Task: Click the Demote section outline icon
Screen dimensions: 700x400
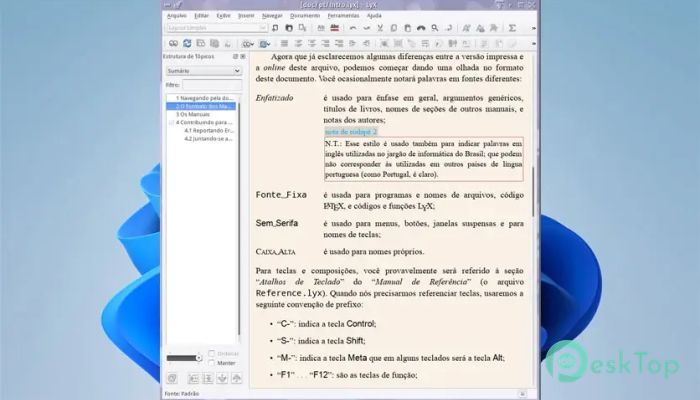Action: pos(208,379)
